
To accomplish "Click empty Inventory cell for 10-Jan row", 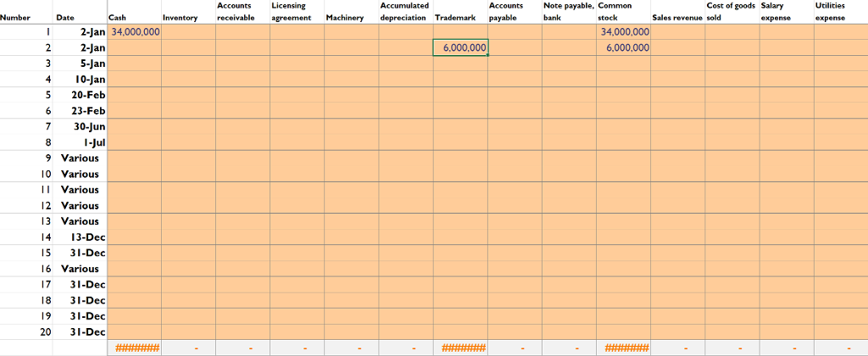I will coord(189,80).
